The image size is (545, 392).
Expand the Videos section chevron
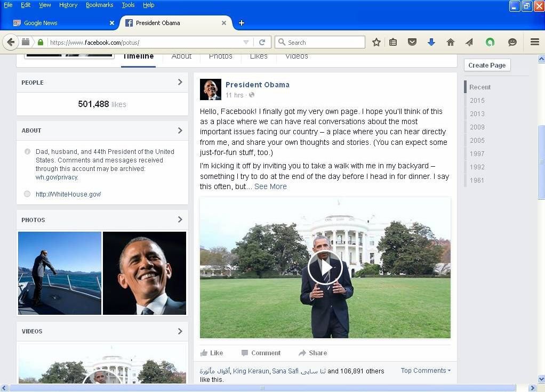pyautogui.click(x=180, y=331)
